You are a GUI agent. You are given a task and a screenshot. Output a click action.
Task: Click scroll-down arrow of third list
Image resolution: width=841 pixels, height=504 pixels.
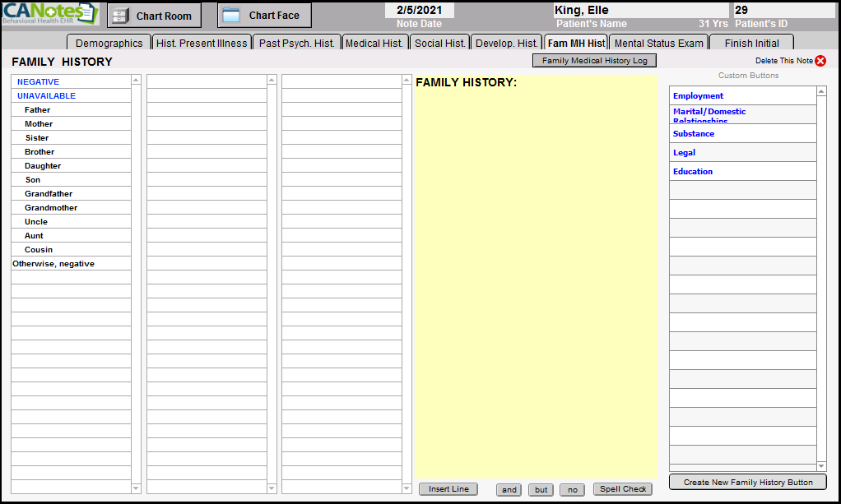pos(407,488)
